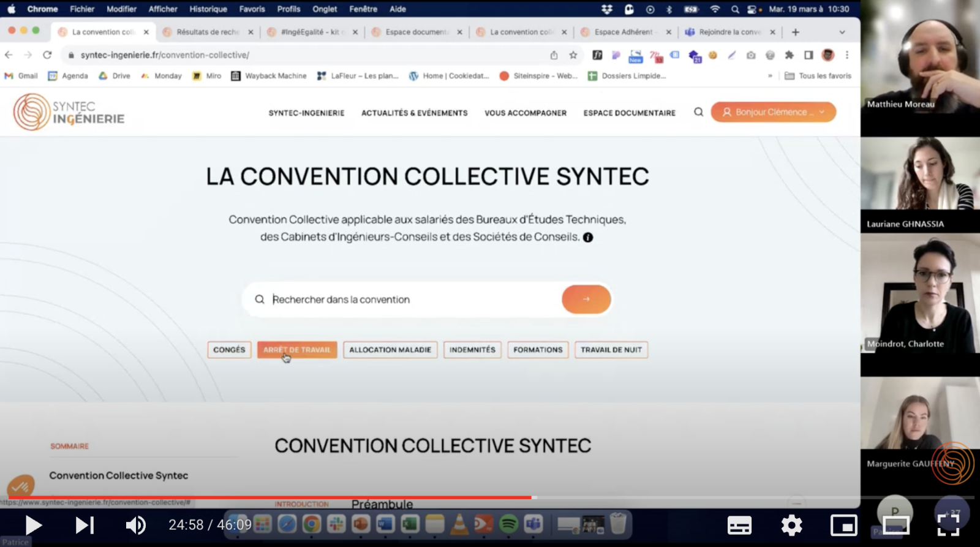Open ACTUALITÉS & EVÉNEMENTS nav menu
This screenshot has width=980, height=547.
tap(415, 113)
